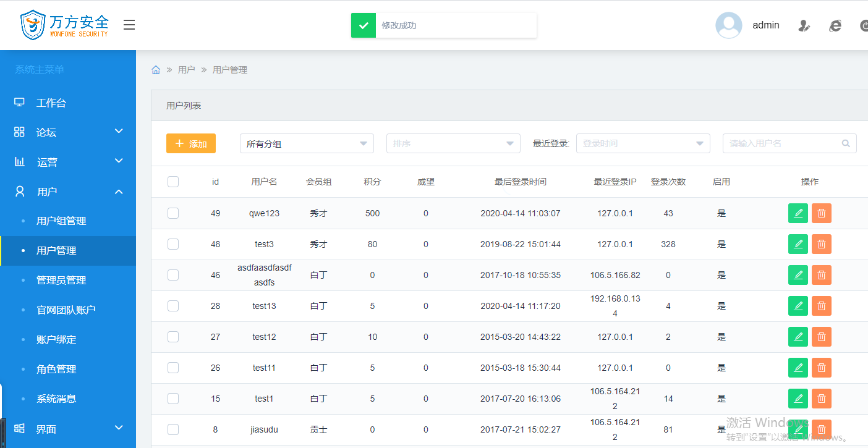Click the hamburger menu icon to collapse sidebar
The height and width of the screenshot is (448, 868).
(x=129, y=25)
